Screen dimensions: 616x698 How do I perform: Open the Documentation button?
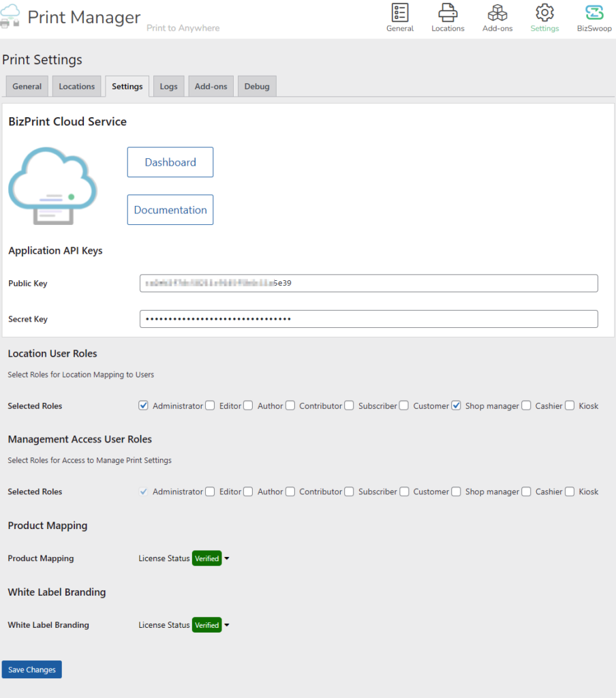pyautogui.click(x=170, y=210)
